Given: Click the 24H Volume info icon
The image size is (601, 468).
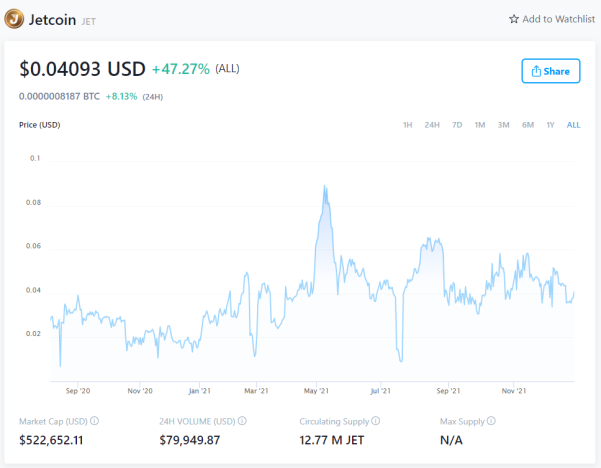Looking at the screenshot, I should pyautogui.click(x=242, y=421).
